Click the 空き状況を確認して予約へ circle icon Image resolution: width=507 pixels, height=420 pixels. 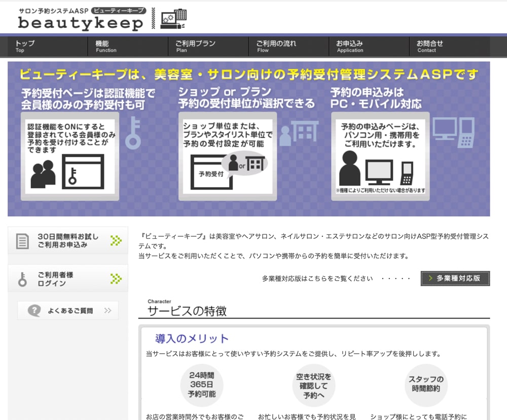coord(314,384)
